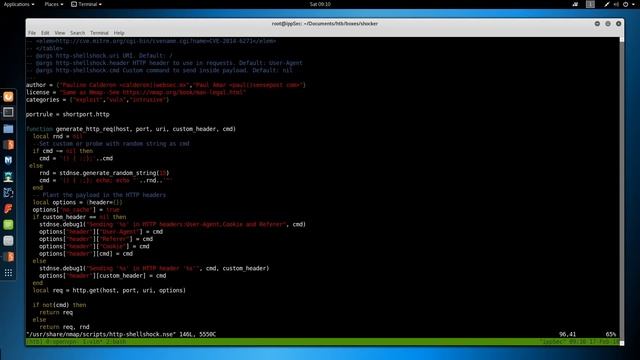Click the 'local options = {header={}}' line
Image resolution: width=640 pixels, height=360 pixels.
78,202
